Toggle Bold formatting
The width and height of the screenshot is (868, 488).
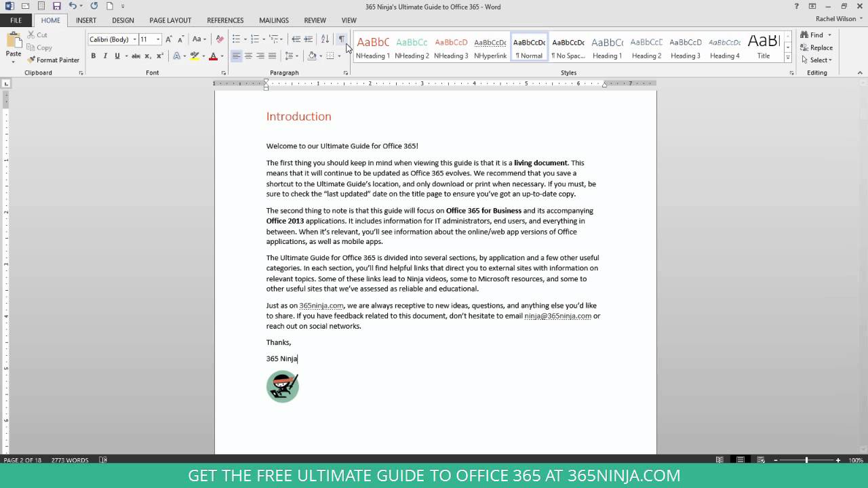tap(94, 56)
